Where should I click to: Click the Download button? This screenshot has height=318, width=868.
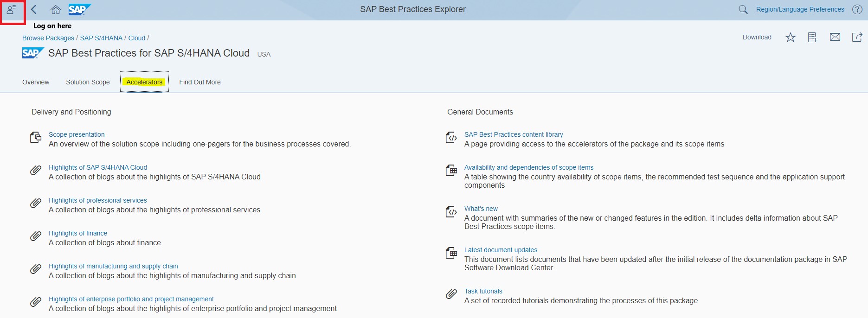(757, 37)
